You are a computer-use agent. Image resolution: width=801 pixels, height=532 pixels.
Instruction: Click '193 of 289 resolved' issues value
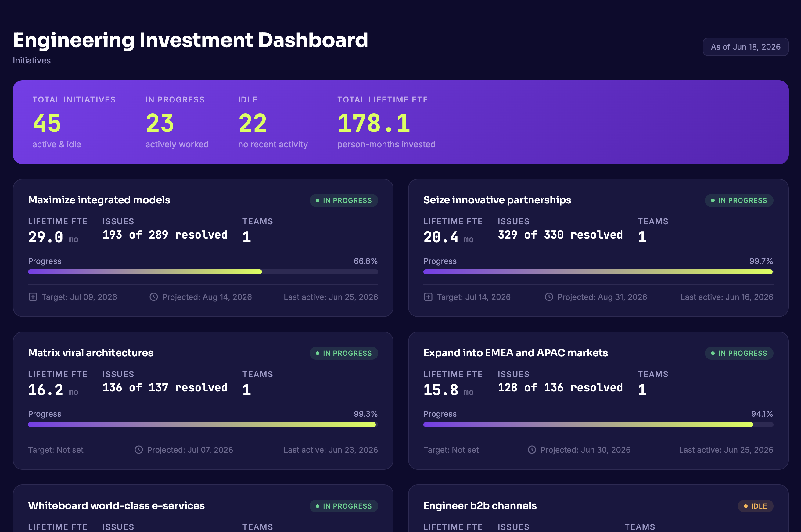[165, 235]
